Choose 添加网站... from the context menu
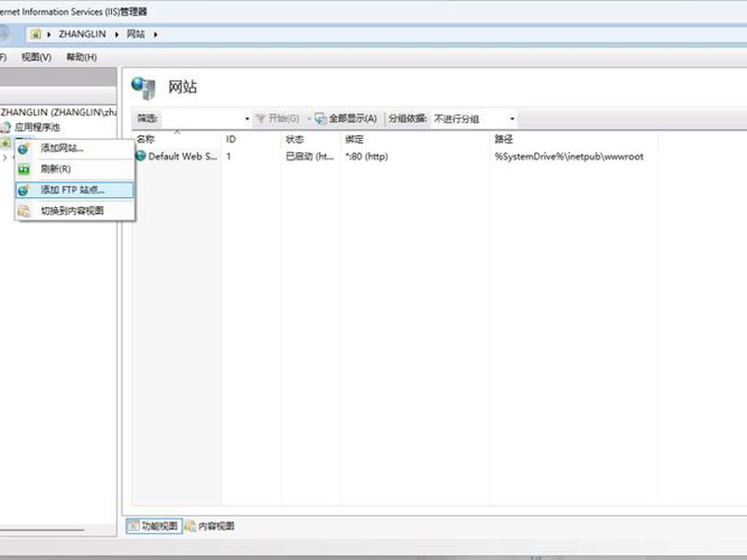Image resolution: width=747 pixels, height=560 pixels. pyautogui.click(x=75, y=148)
